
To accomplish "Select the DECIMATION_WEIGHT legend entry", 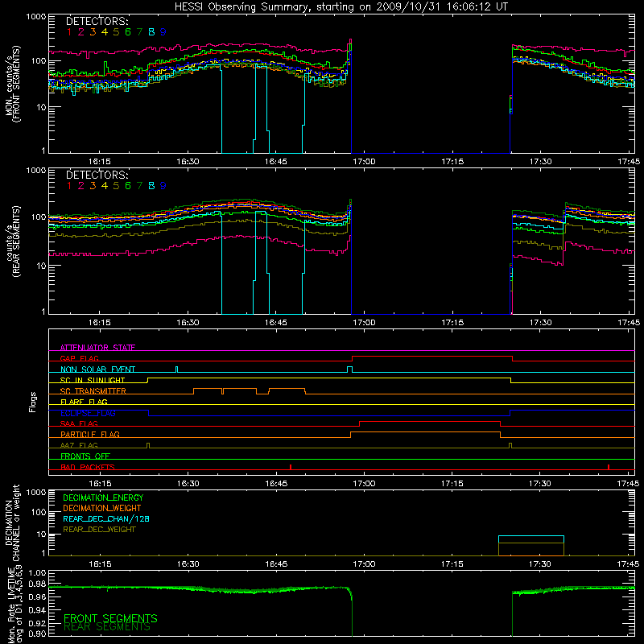I will coord(102,508).
